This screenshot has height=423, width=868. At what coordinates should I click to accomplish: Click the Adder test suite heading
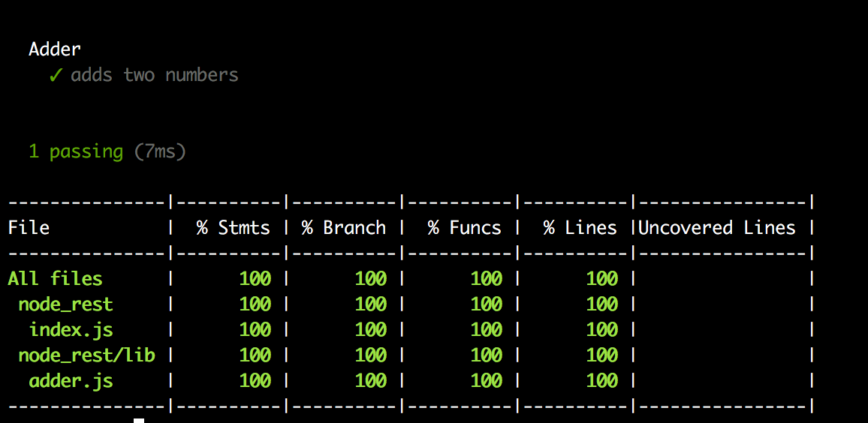coord(55,49)
